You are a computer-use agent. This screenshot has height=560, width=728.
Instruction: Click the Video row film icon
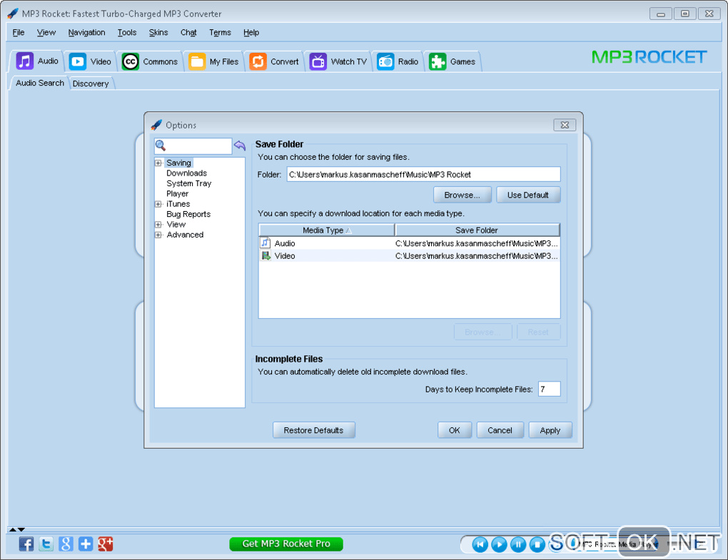coord(266,255)
